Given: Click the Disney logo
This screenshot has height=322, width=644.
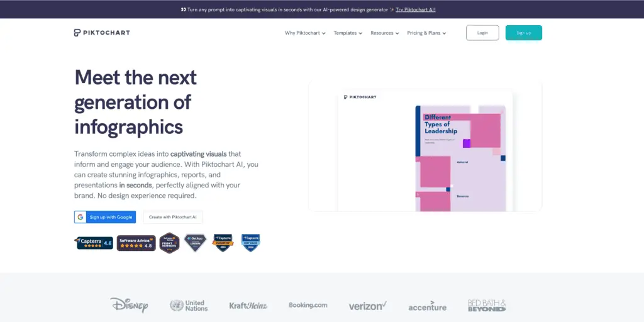Looking at the screenshot, I should click(129, 306).
